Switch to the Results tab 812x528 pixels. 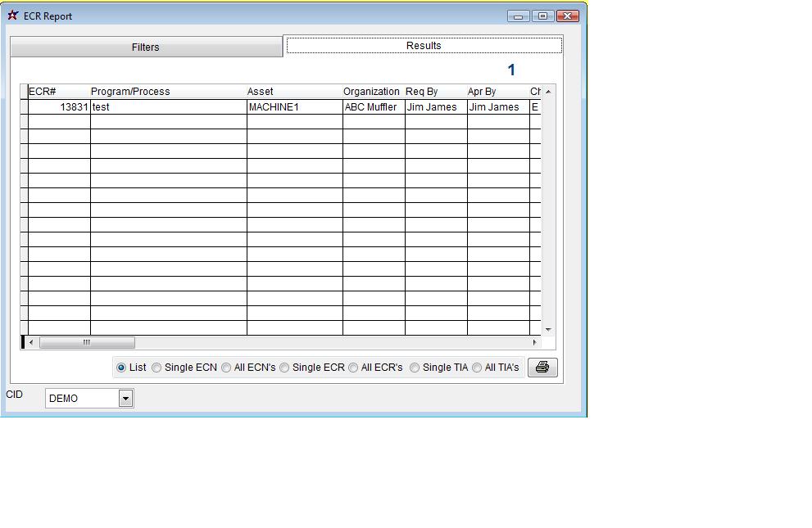[424, 46]
